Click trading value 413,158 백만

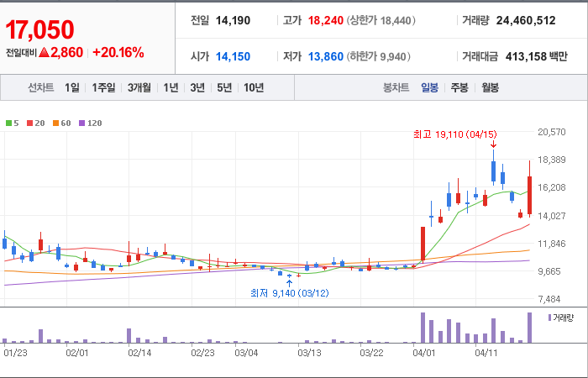click(536, 56)
